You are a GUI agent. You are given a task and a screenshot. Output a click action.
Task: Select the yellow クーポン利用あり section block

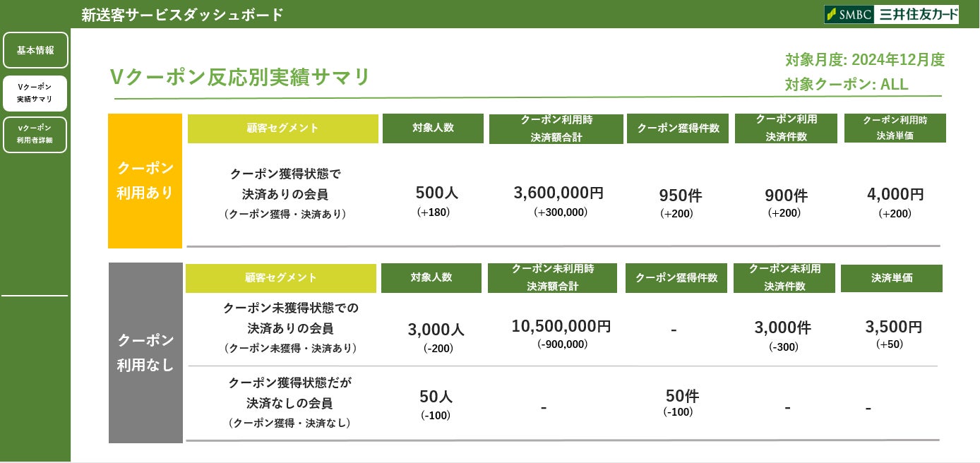[145, 181]
